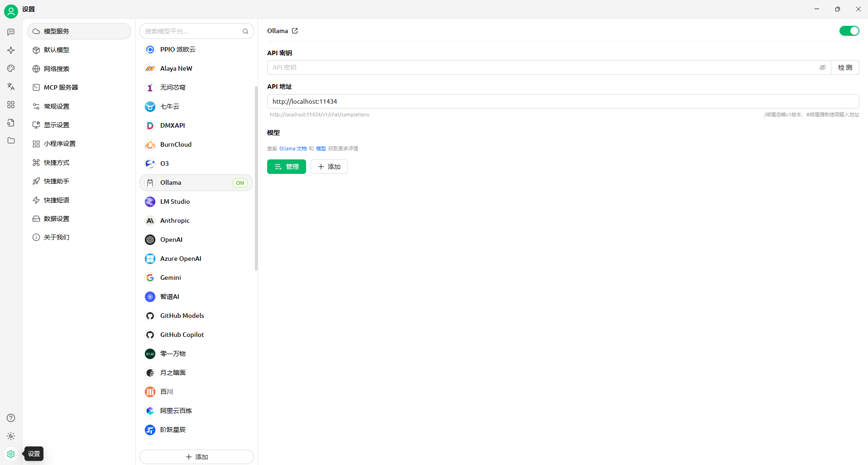
Task: Click the theme toggle sun icon
Action: [11, 436]
